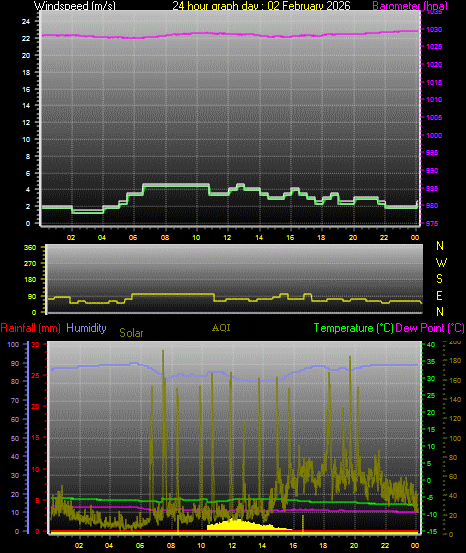
Task: Click the magenta barometer line
Action: [230, 34]
